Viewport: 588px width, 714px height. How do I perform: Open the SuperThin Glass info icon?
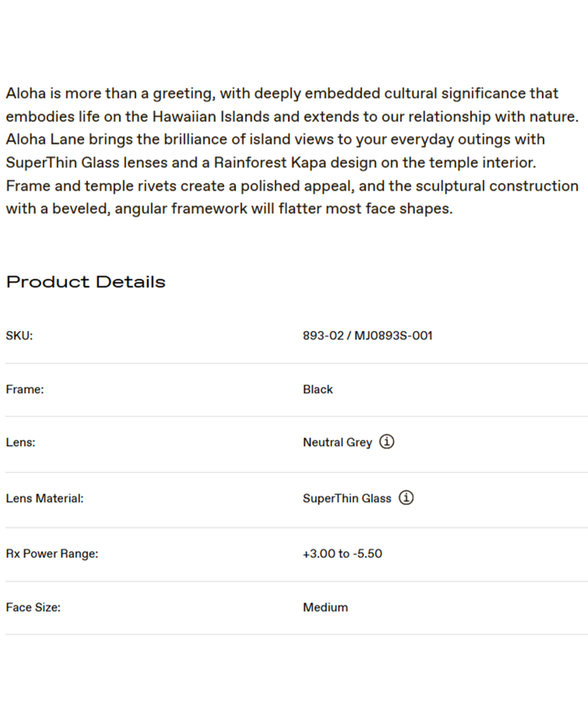coord(406,498)
